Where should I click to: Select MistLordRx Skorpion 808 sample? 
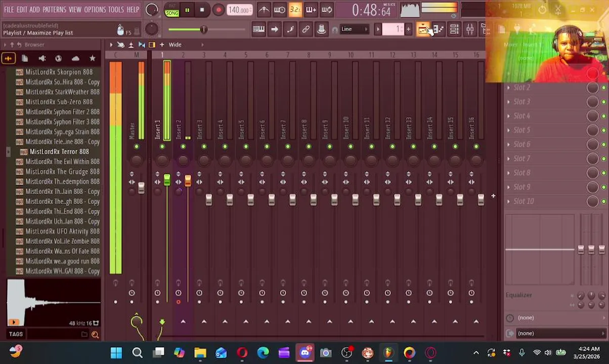click(59, 72)
